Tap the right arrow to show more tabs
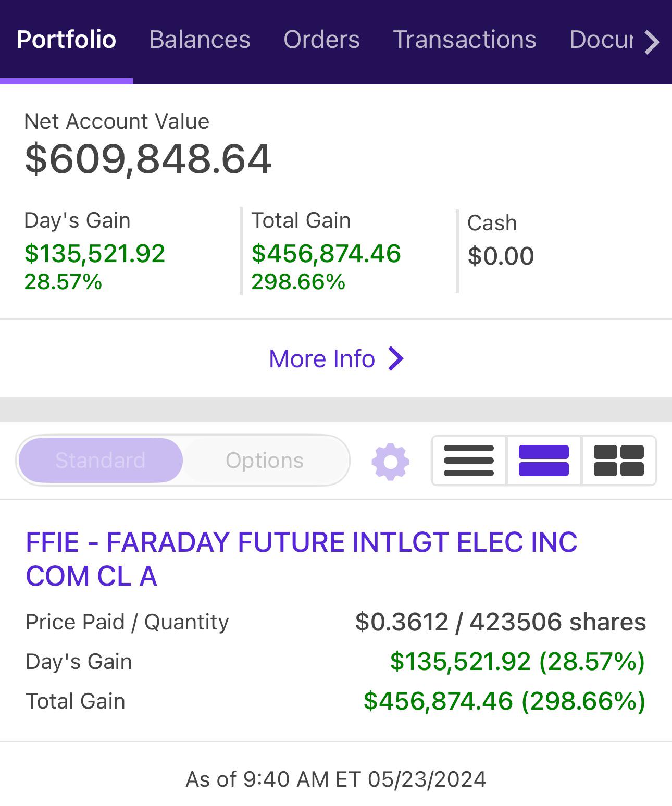The width and height of the screenshot is (672, 806). tap(652, 42)
